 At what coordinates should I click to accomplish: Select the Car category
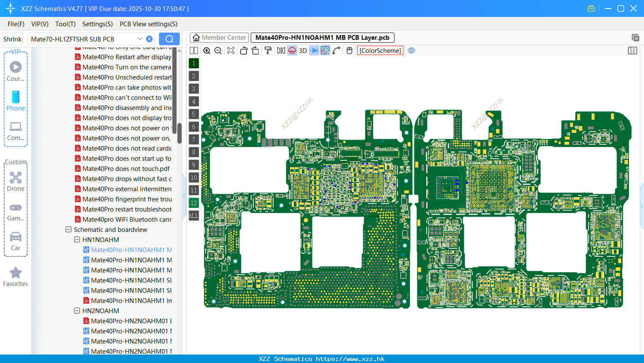pyautogui.click(x=16, y=241)
